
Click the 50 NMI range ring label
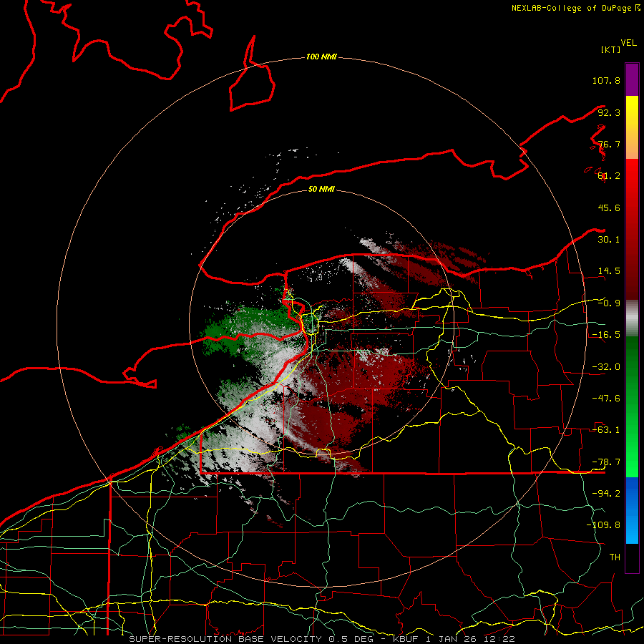tap(321, 190)
